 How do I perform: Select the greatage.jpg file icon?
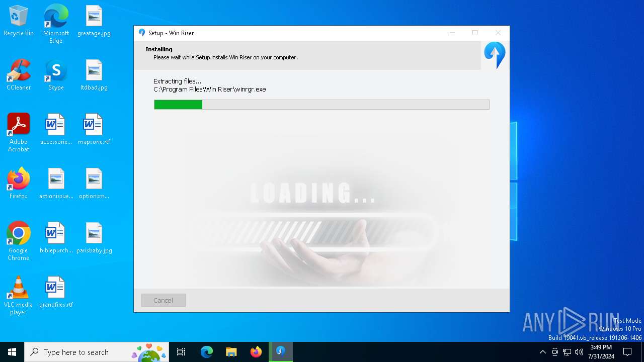point(94,21)
